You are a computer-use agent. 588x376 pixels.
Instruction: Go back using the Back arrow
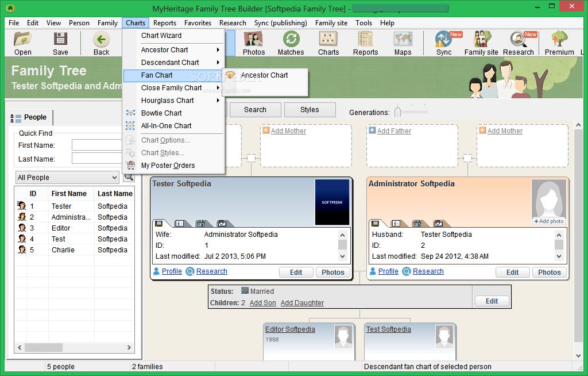click(101, 43)
